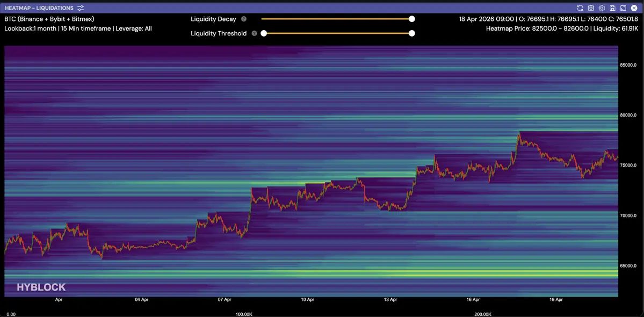Click the BTC (Binance + Bybit + Bitmex) label
The height and width of the screenshot is (317, 644).
coord(50,19)
